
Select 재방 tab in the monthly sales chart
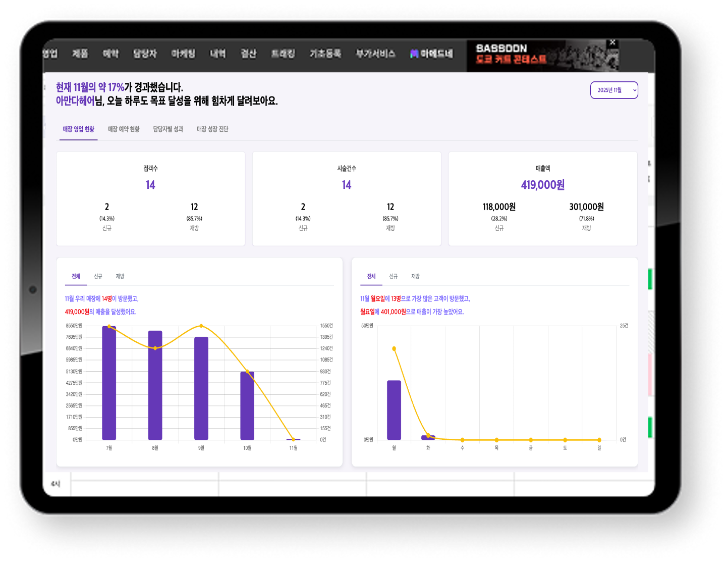(120, 276)
